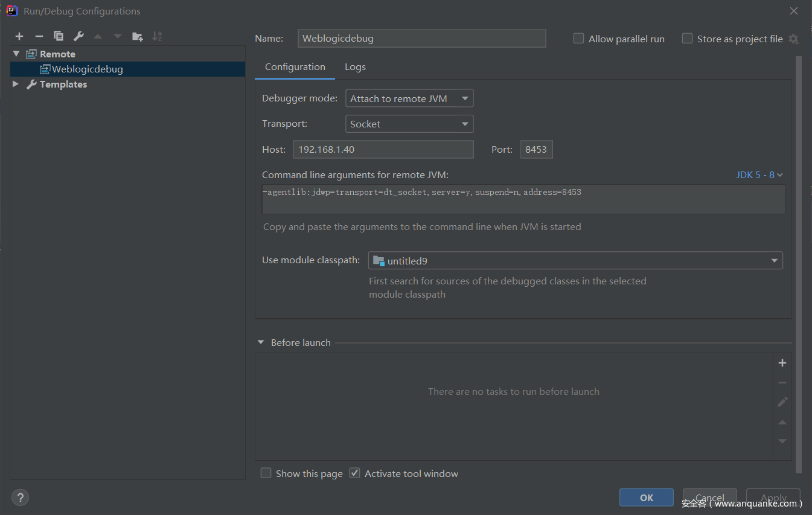
Task: Check the Store as project file option
Action: [x=687, y=39]
